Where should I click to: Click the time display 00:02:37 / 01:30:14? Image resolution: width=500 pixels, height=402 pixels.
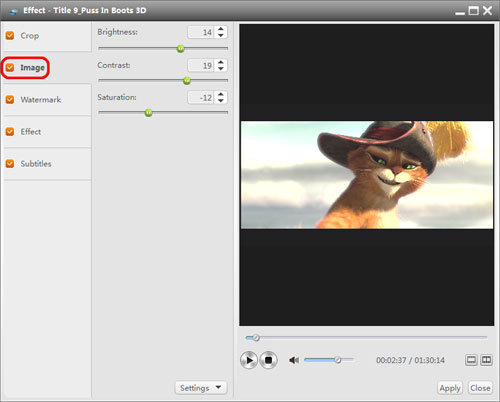pos(410,360)
